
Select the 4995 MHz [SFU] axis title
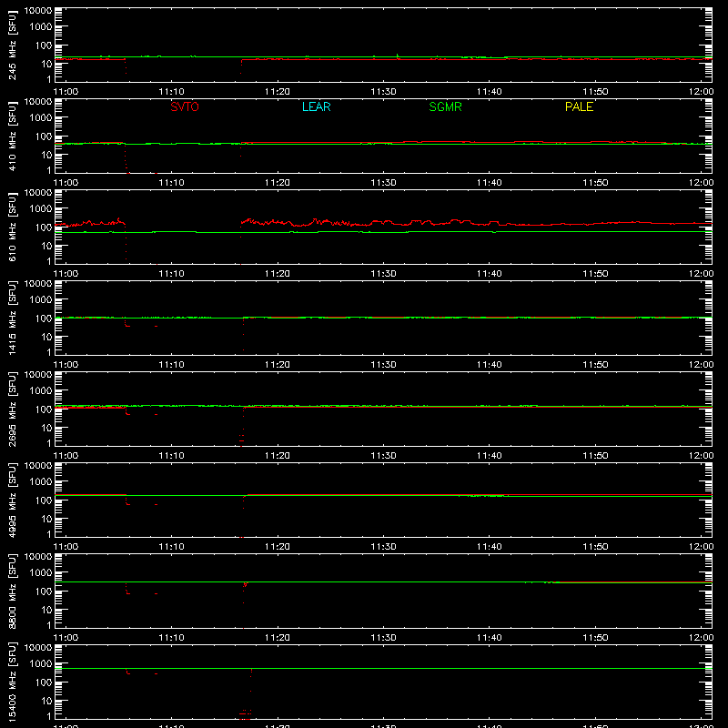point(13,500)
